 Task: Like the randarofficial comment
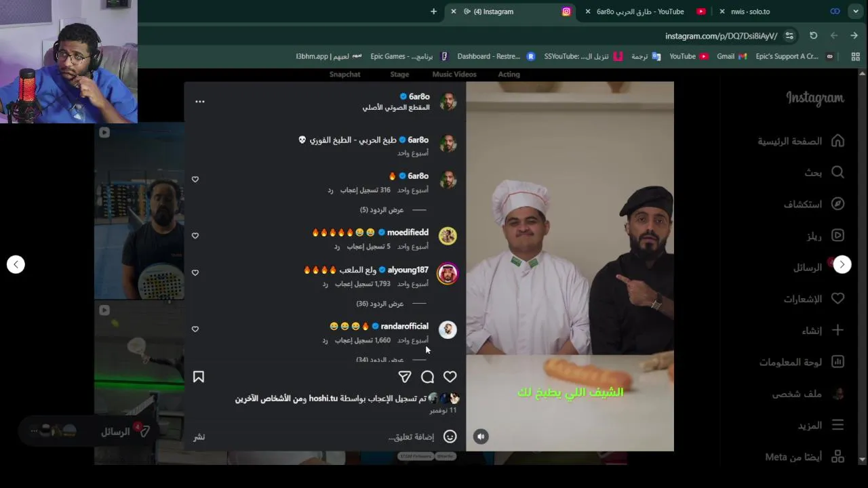(195, 329)
